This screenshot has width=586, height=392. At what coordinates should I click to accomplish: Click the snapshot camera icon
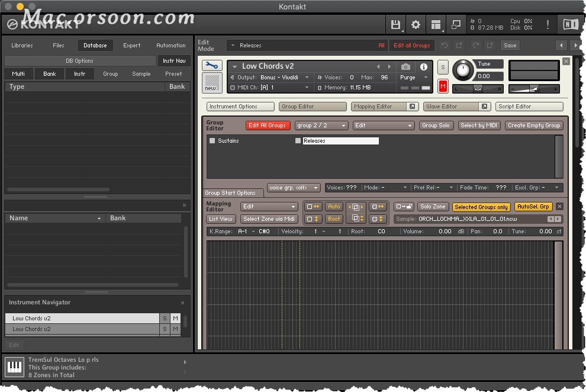[405, 67]
